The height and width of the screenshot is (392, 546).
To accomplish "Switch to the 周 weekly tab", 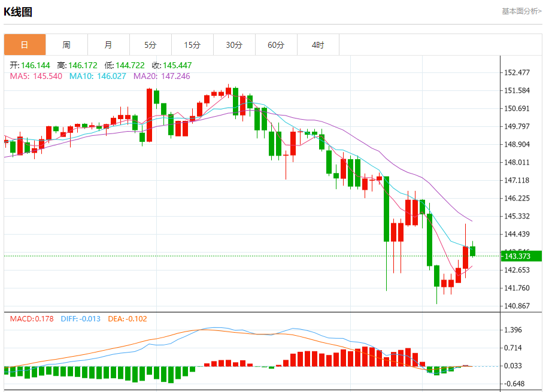I will pos(66,44).
